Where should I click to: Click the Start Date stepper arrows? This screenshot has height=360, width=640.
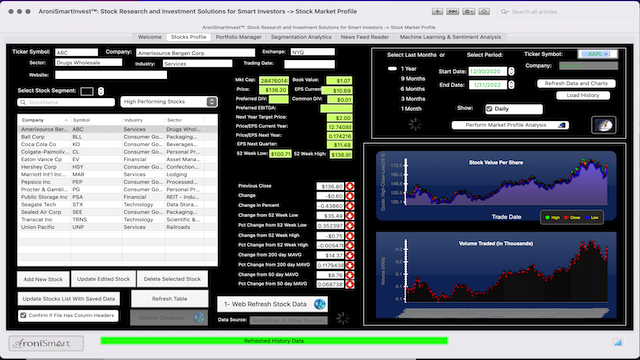(x=511, y=71)
